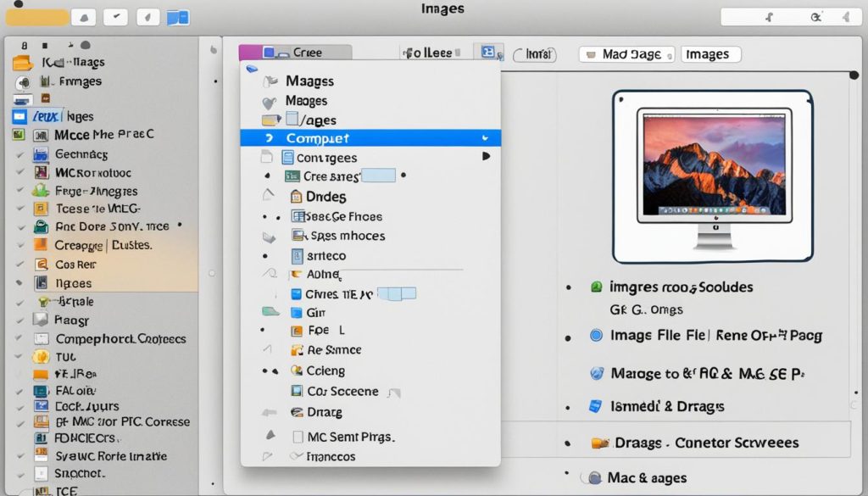Choose Meages from the menu
The image size is (868, 496).
306,101
